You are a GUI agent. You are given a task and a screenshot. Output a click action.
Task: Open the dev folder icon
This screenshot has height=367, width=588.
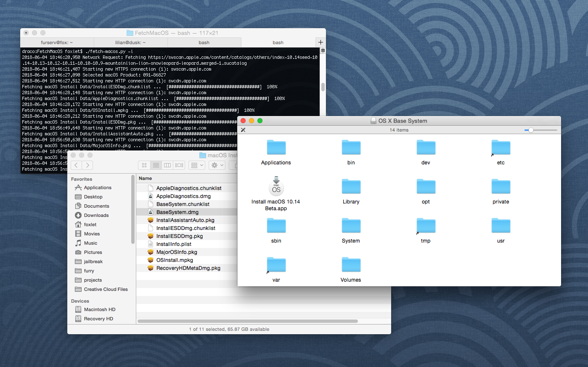pos(426,148)
